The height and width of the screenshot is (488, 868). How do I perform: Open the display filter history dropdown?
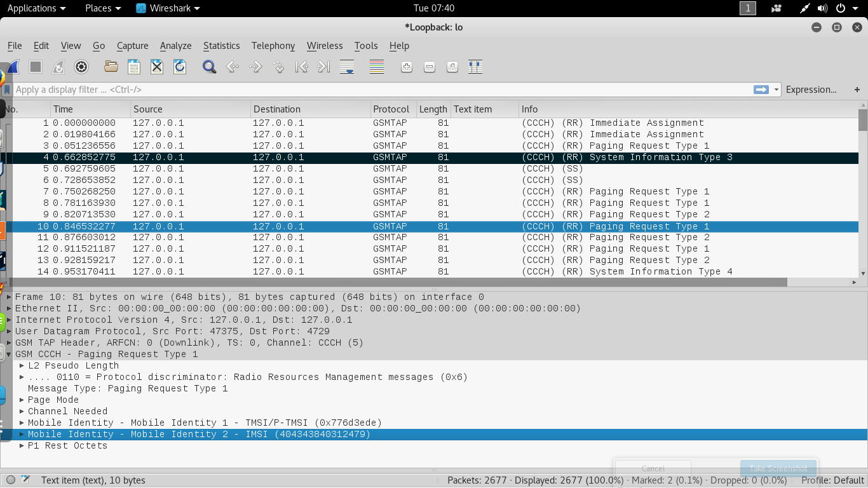pos(776,90)
